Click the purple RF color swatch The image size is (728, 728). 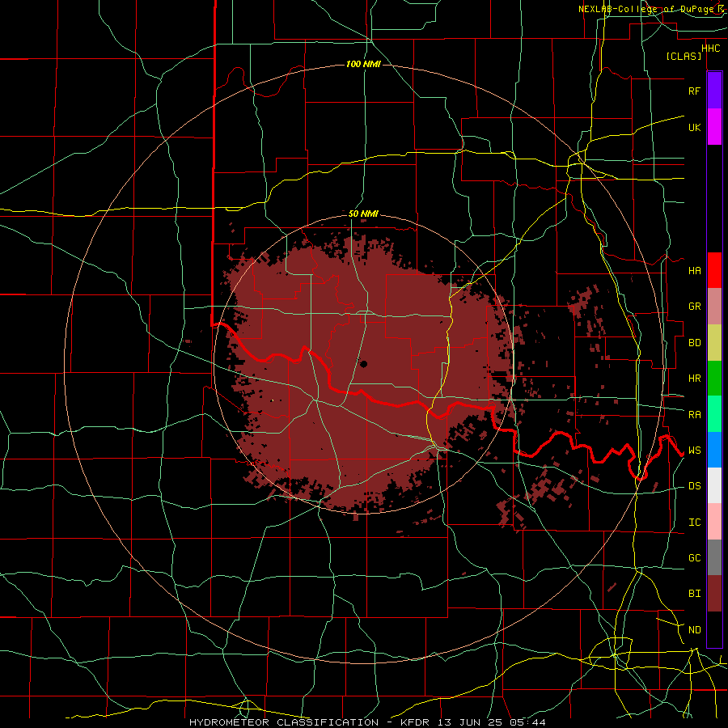click(714, 91)
